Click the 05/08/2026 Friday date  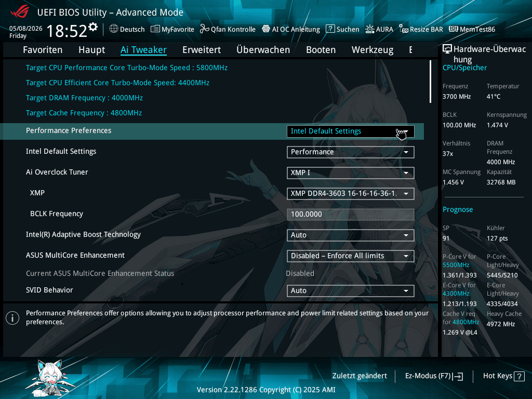(26, 32)
